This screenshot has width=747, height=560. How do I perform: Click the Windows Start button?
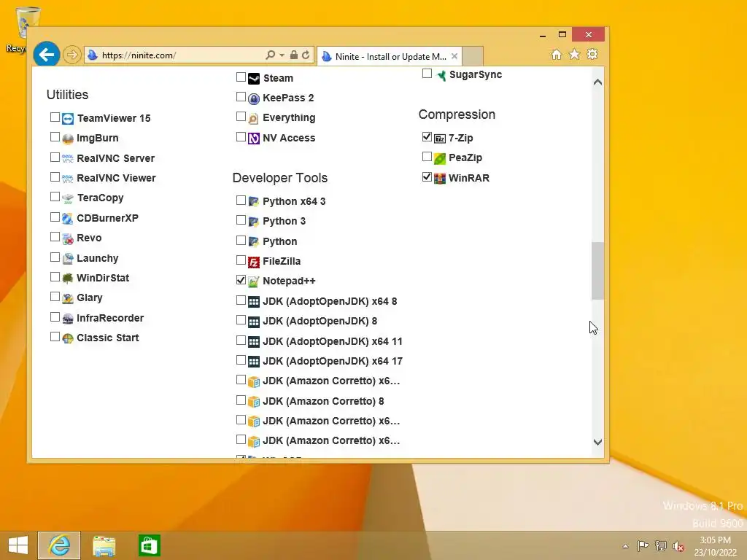pos(18,545)
